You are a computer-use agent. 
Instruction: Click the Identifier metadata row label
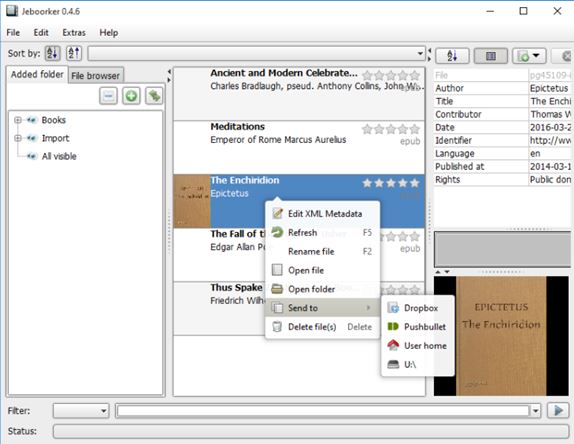click(x=453, y=141)
